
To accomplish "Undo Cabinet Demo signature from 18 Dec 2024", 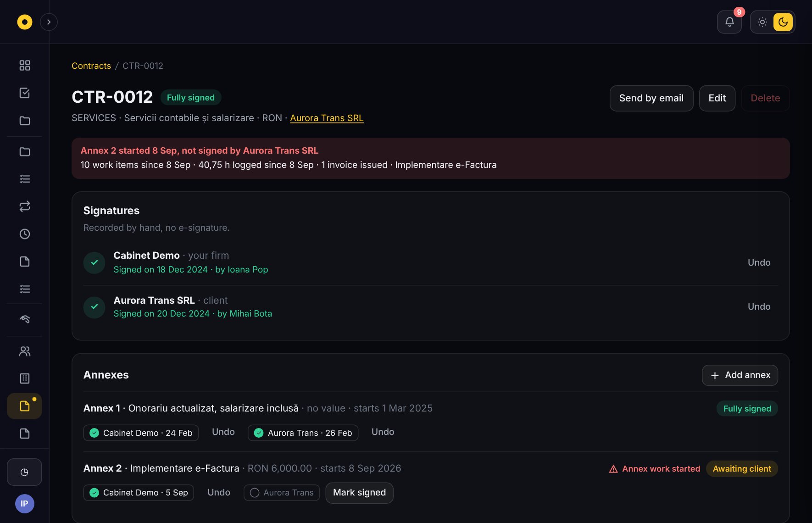I will click(759, 262).
